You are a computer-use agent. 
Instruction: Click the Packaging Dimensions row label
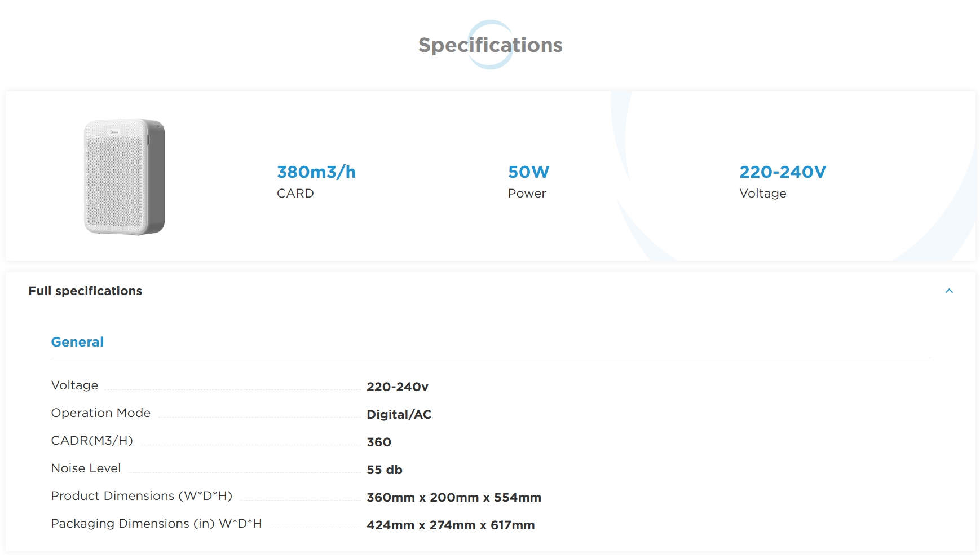[x=156, y=524]
